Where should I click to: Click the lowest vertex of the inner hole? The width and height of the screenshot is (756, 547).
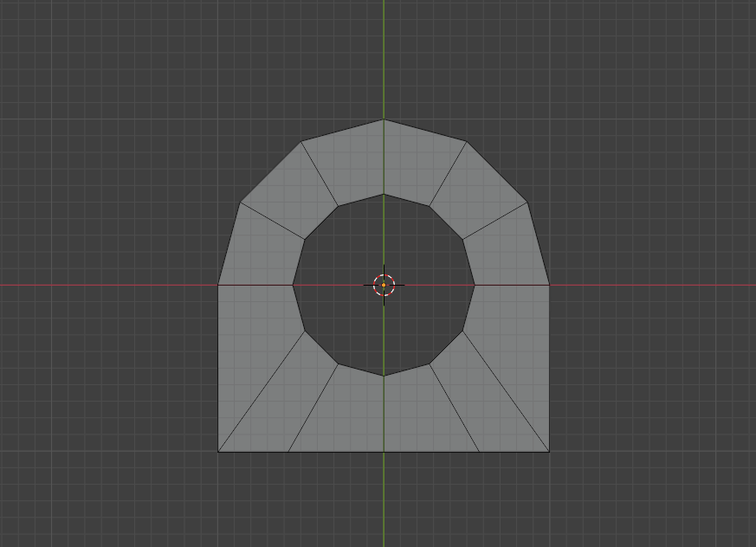(x=384, y=376)
